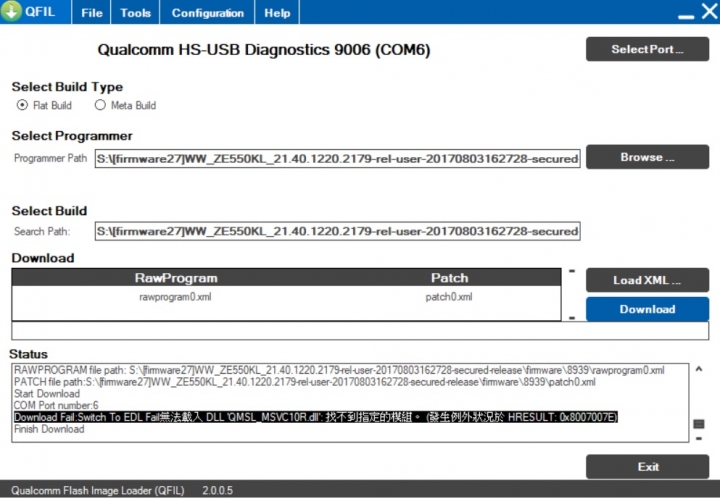
Task: Select the RAWPROGRAM file path status line
Action: pos(339,370)
